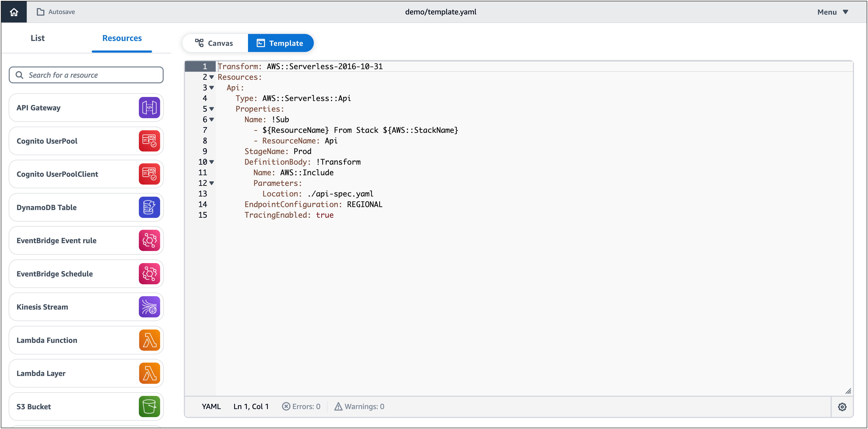Open the editor settings gear
The height and width of the screenshot is (429, 868).
[842, 407]
